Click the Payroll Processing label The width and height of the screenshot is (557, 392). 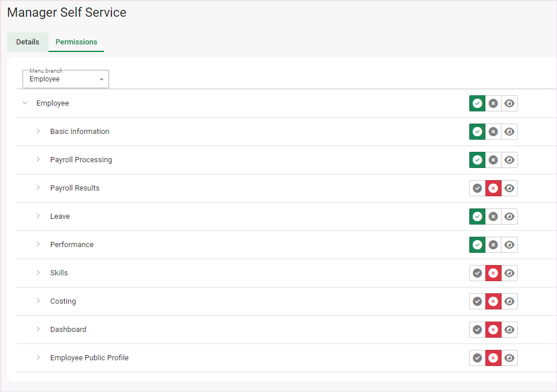click(x=81, y=160)
